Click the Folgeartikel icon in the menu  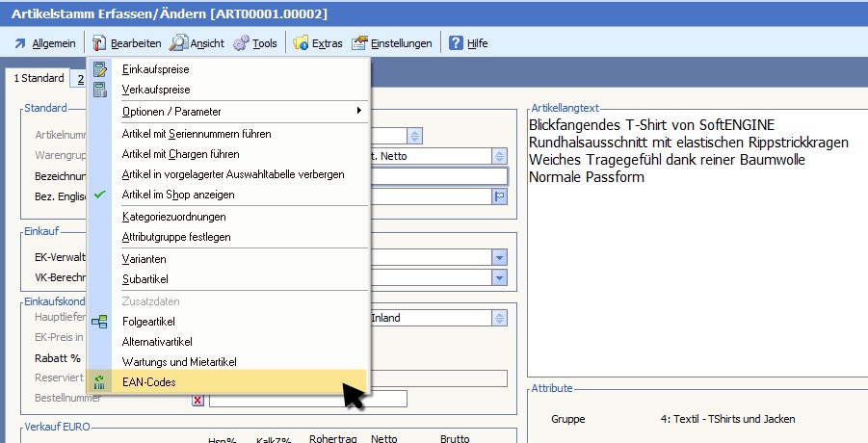[99, 322]
